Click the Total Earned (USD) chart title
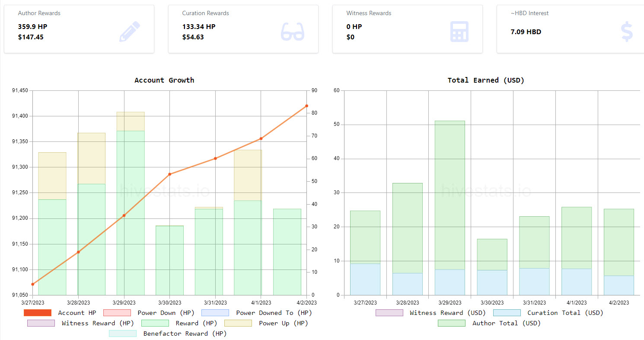 tap(486, 80)
